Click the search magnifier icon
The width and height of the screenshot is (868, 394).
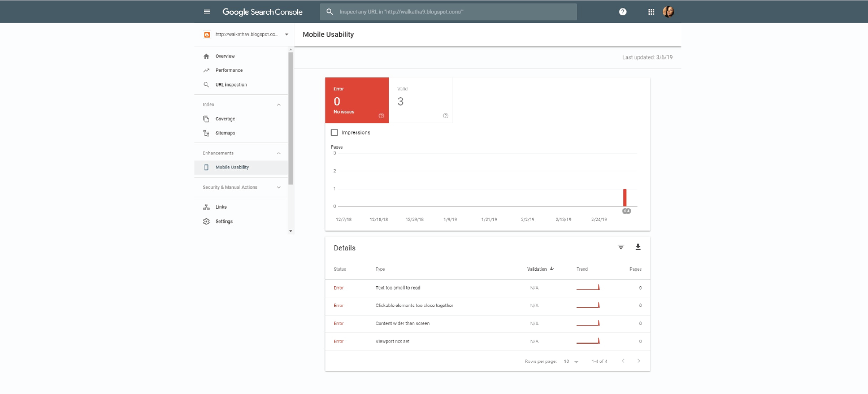[330, 12]
